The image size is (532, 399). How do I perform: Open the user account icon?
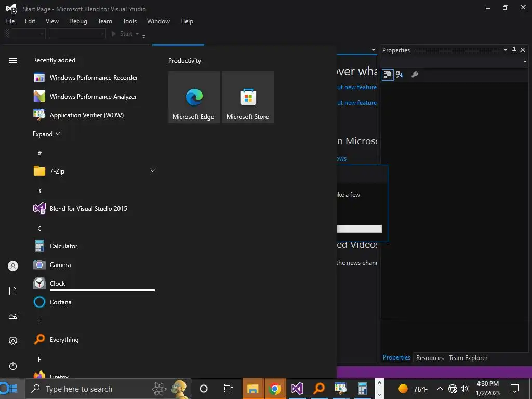click(13, 266)
